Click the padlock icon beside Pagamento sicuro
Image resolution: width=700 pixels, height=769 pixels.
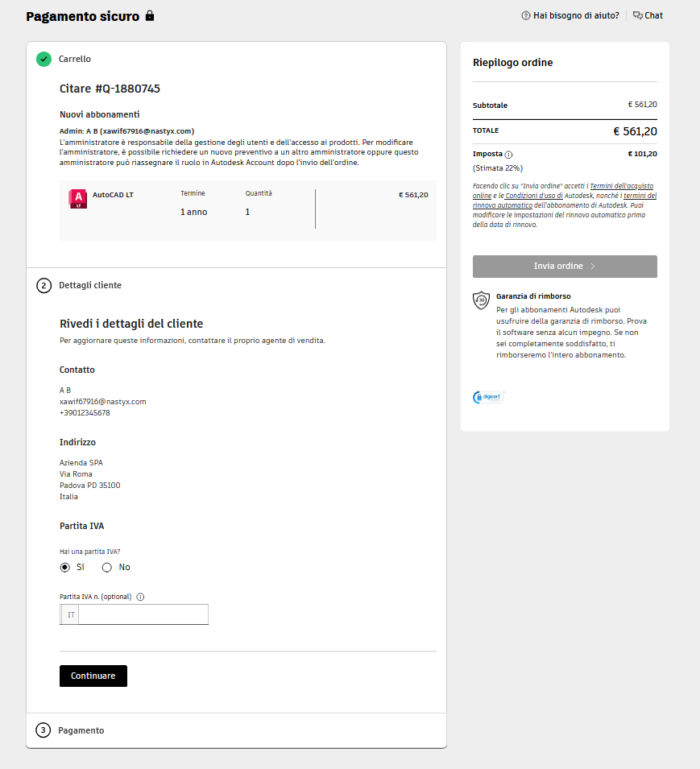[x=150, y=15]
